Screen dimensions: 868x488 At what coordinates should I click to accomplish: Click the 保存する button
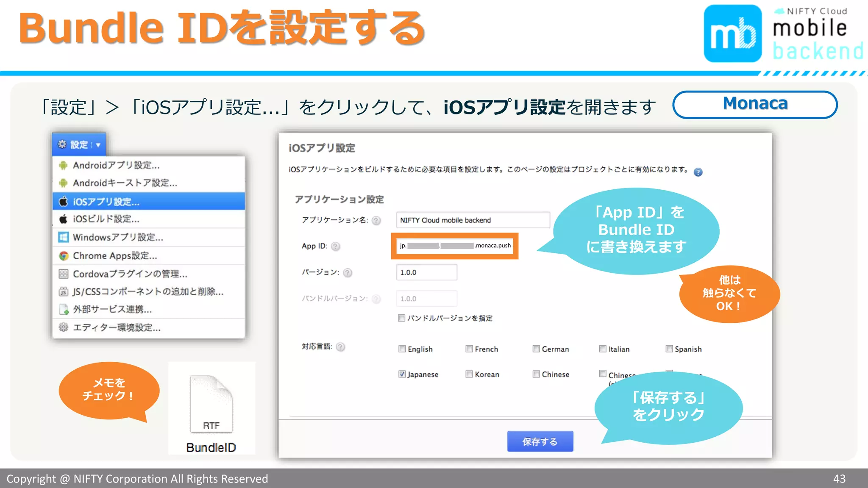tap(540, 441)
